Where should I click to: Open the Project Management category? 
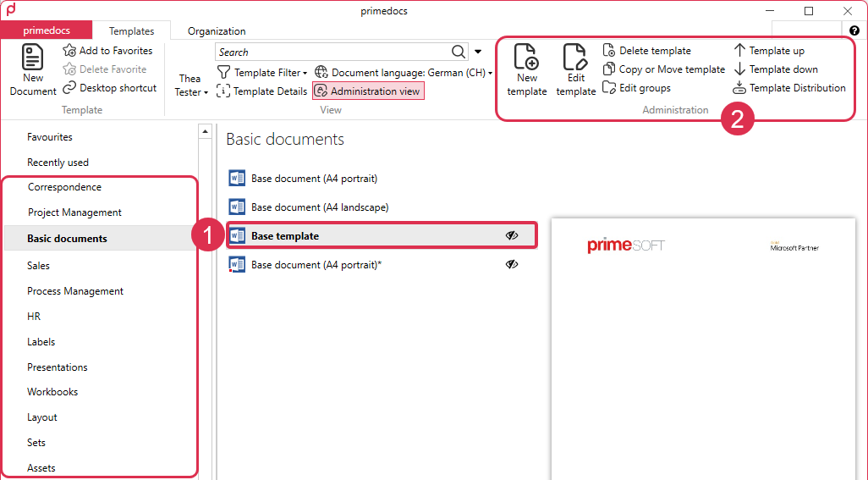(x=74, y=212)
